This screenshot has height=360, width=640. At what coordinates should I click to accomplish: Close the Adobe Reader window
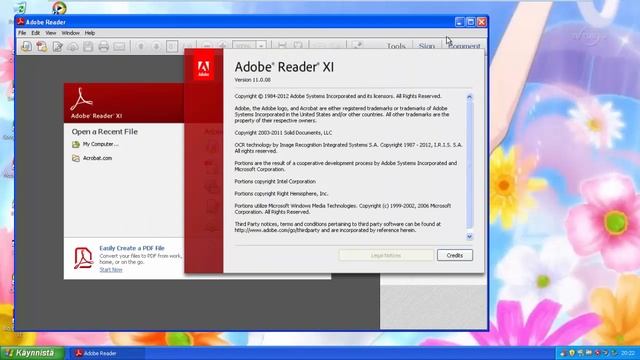[x=482, y=22]
